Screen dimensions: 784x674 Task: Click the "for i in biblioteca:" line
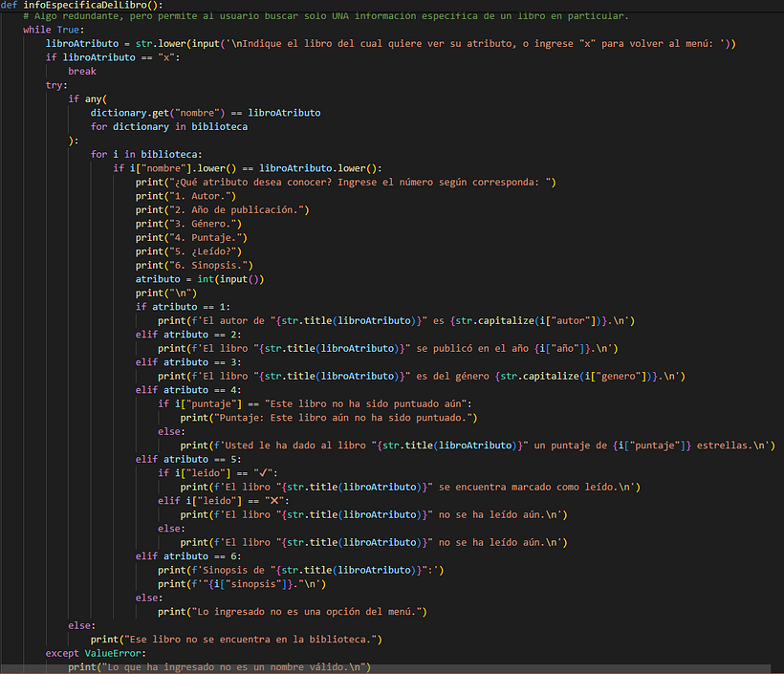(146, 155)
